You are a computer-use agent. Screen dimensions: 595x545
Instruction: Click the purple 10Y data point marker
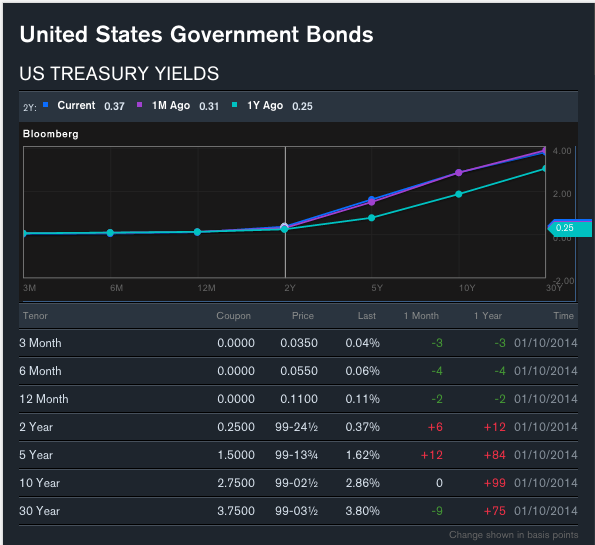(459, 173)
